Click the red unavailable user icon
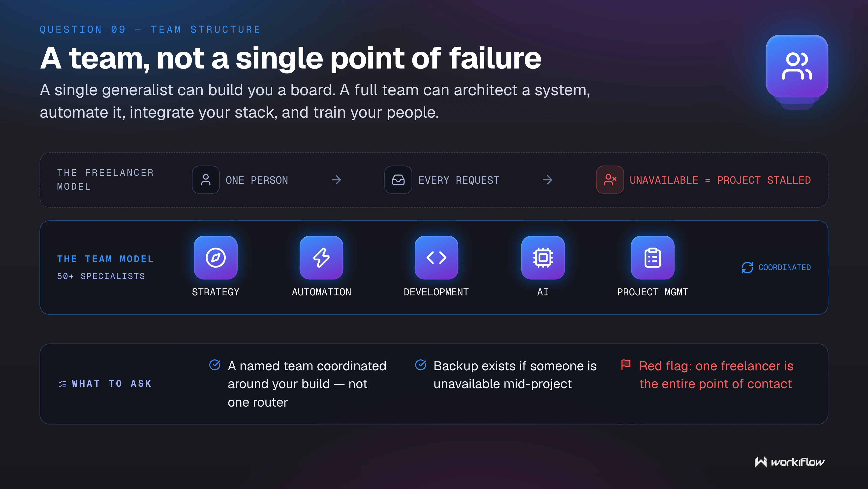This screenshot has height=489, width=868. click(610, 180)
